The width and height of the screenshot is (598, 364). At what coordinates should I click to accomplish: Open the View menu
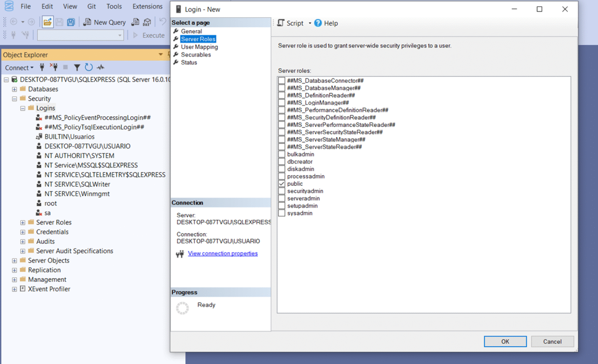pos(70,7)
